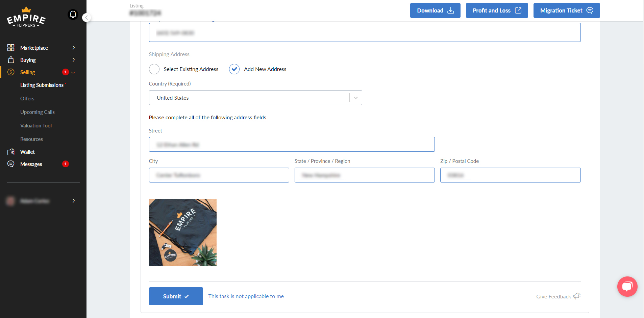Image resolution: width=644 pixels, height=318 pixels.
Task: Click the Street input field
Action: 292,144
